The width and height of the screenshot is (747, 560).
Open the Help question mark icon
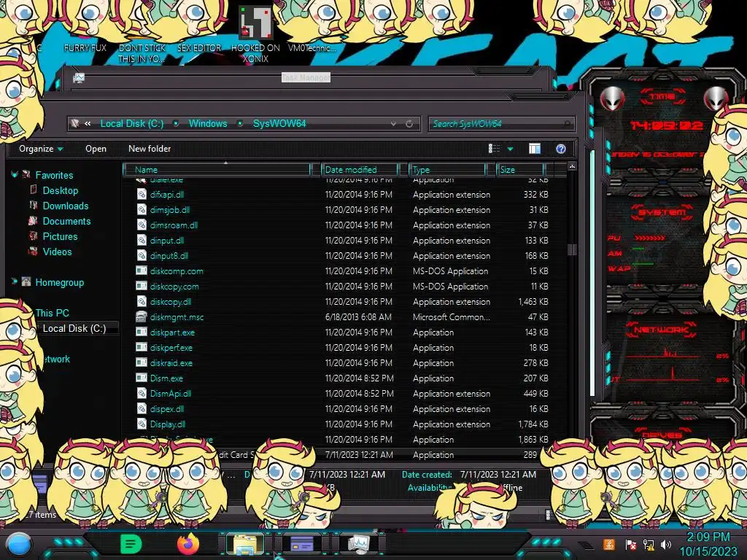(561, 149)
